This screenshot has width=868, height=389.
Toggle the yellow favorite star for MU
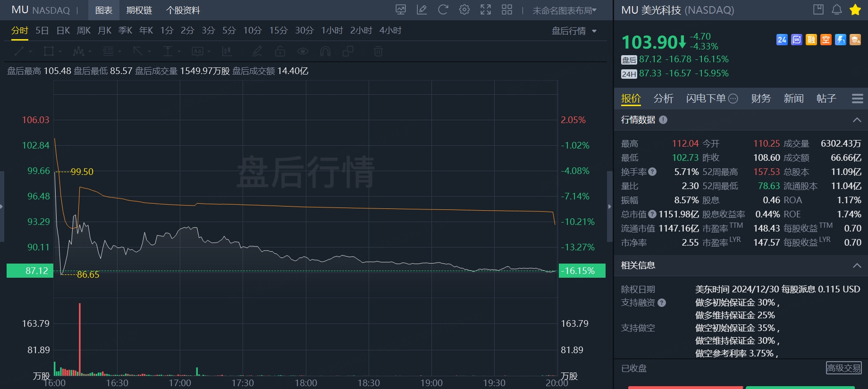tap(855, 10)
